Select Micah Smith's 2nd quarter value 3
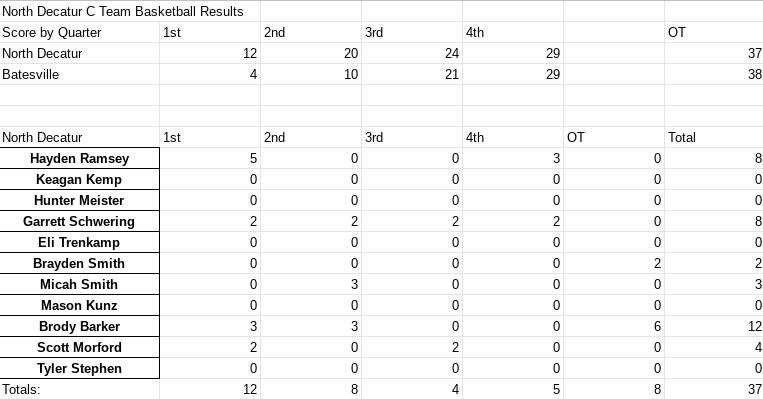Viewport: 763px width, 399px height. coord(311,284)
